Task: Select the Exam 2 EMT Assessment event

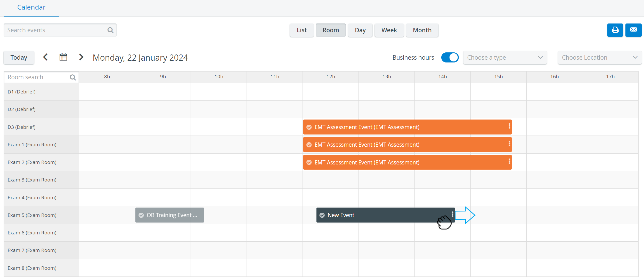Action: (x=407, y=162)
